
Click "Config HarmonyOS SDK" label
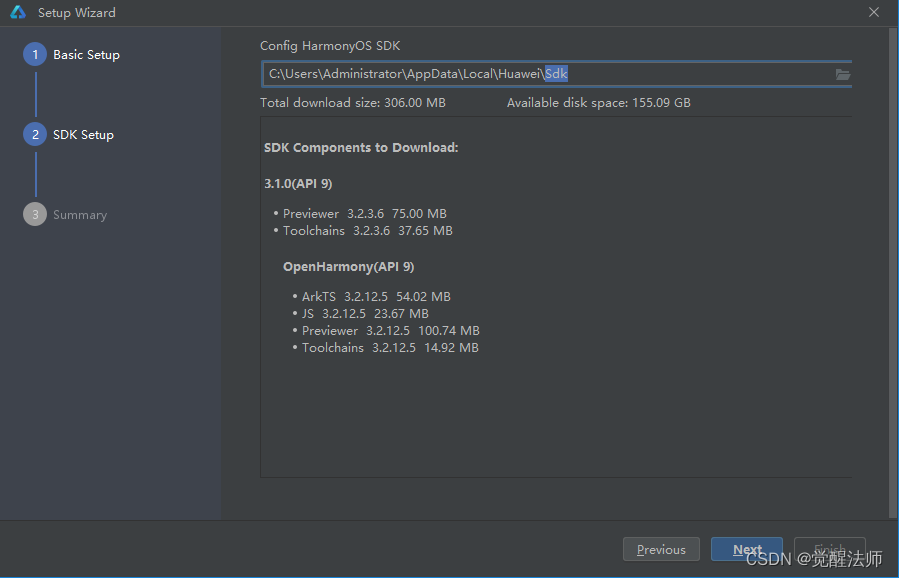[x=330, y=46]
